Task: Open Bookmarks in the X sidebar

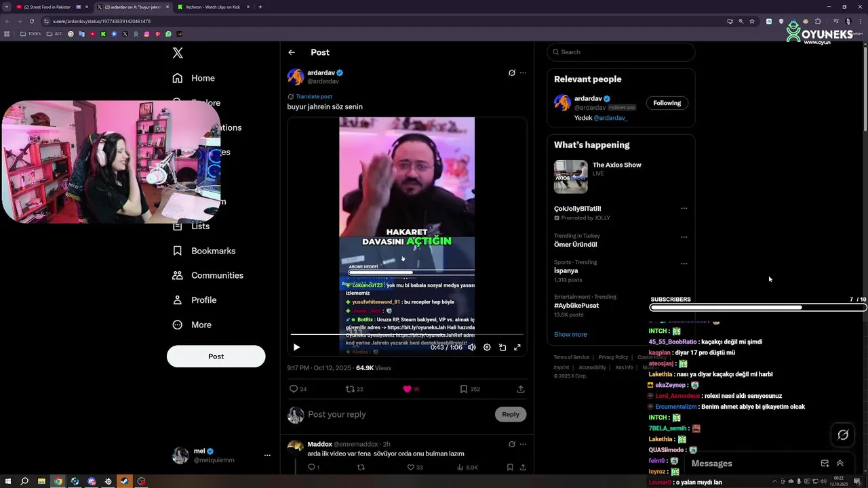Action: (x=204, y=251)
